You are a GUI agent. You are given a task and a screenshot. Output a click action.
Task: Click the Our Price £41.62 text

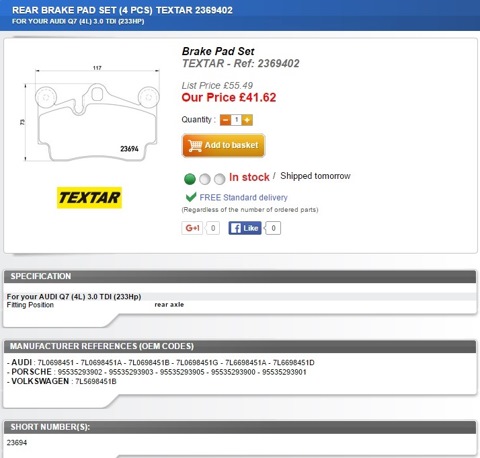(229, 98)
